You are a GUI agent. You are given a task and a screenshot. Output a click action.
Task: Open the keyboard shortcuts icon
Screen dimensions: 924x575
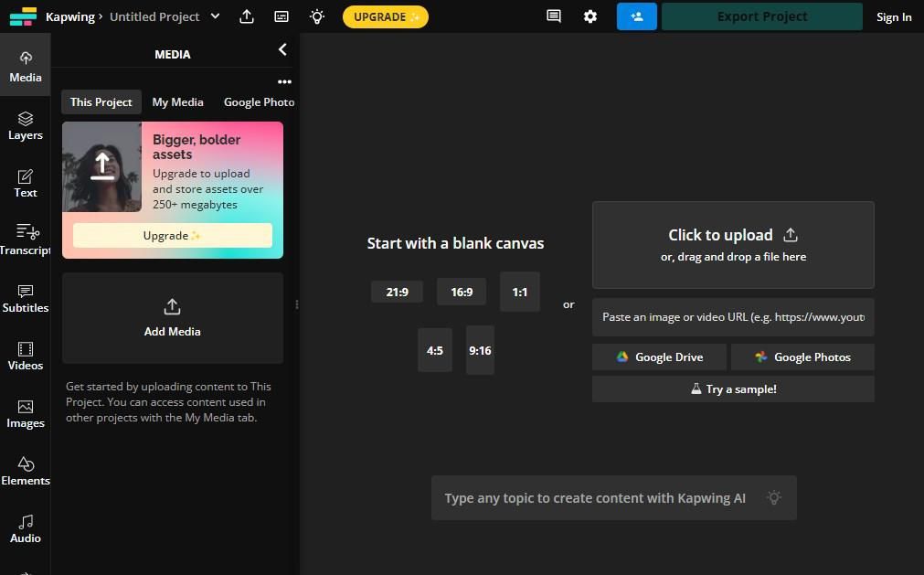(x=281, y=16)
